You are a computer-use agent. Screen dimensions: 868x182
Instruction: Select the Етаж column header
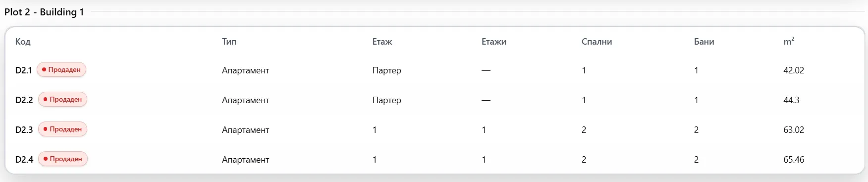[382, 42]
